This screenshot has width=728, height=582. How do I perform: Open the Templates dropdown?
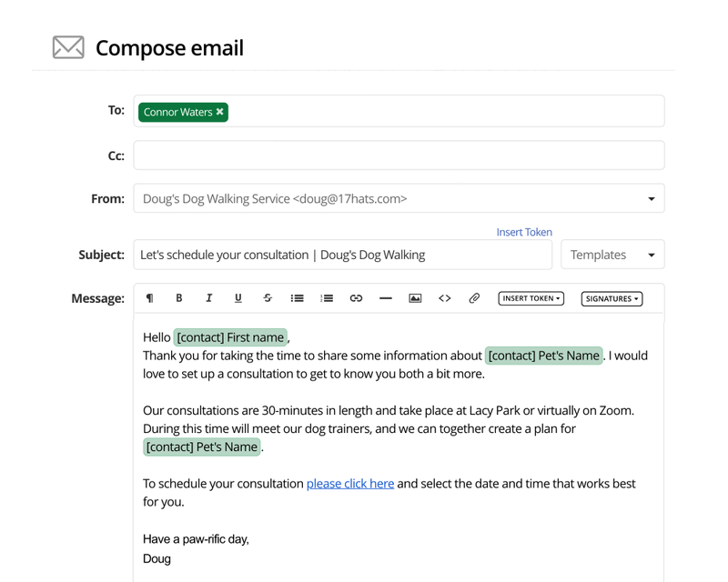(x=612, y=255)
